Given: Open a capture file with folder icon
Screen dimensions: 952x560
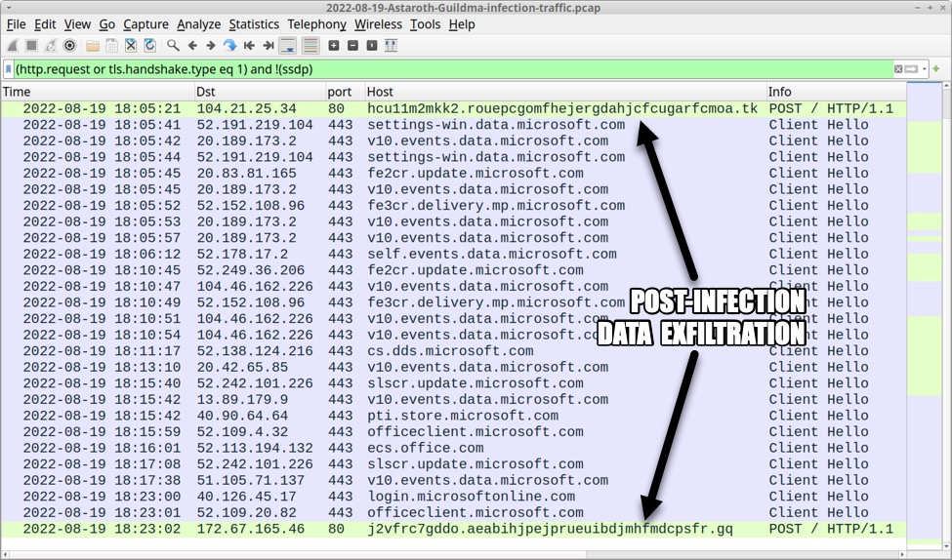Looking at the screenshot, I should click(93, 46).
